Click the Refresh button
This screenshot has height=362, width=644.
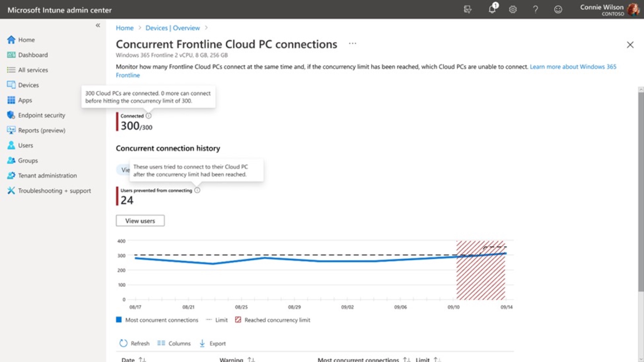click(135, 343)
